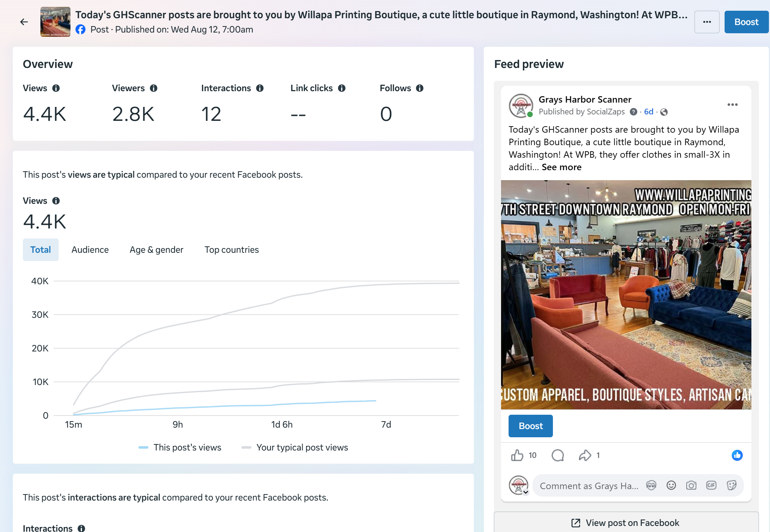Show info for Viewers metric
770x532 pixels.
[154, 88]
